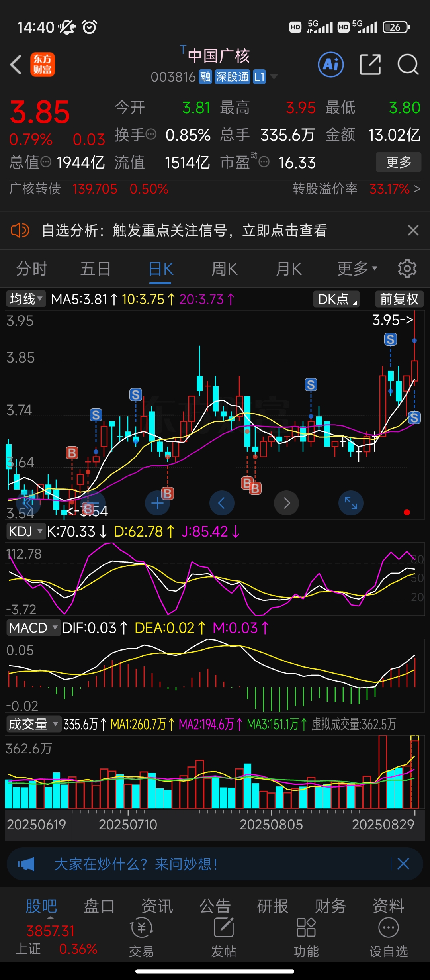This screenshot has width=430, height=980.
Task: Open the 盘口 tab
Action: point(99,906)
